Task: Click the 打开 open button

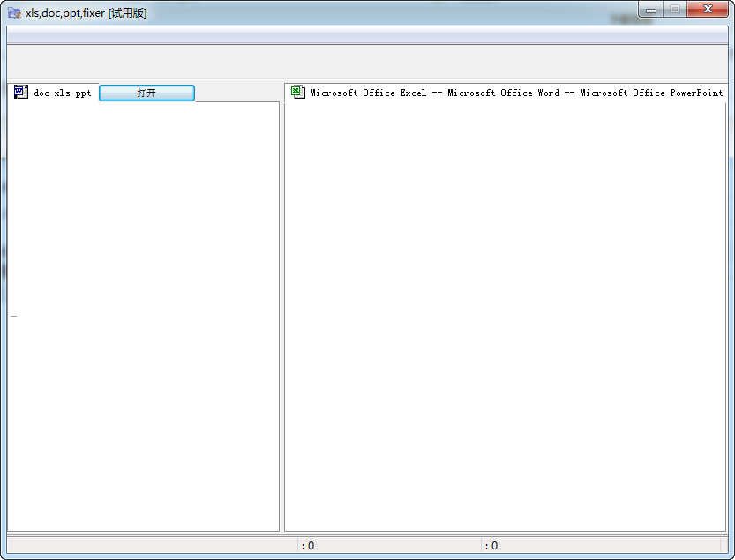Action: [146, 93]
